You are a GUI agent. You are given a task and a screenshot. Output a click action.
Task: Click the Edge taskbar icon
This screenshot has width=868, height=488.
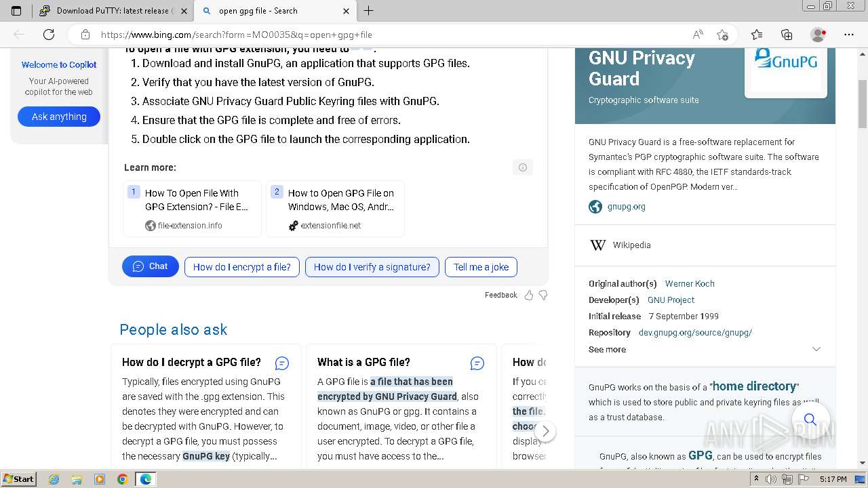click(x=146, y=479)
